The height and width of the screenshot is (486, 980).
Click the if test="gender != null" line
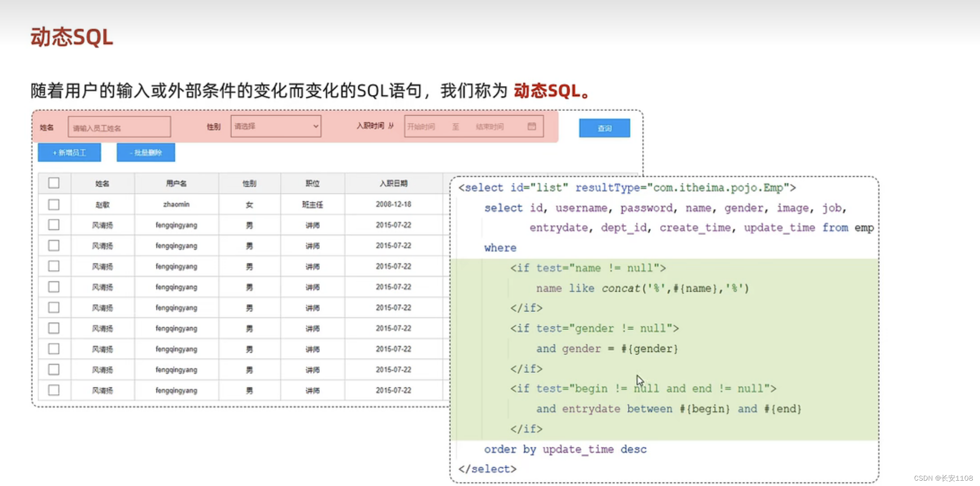point(594,328)
